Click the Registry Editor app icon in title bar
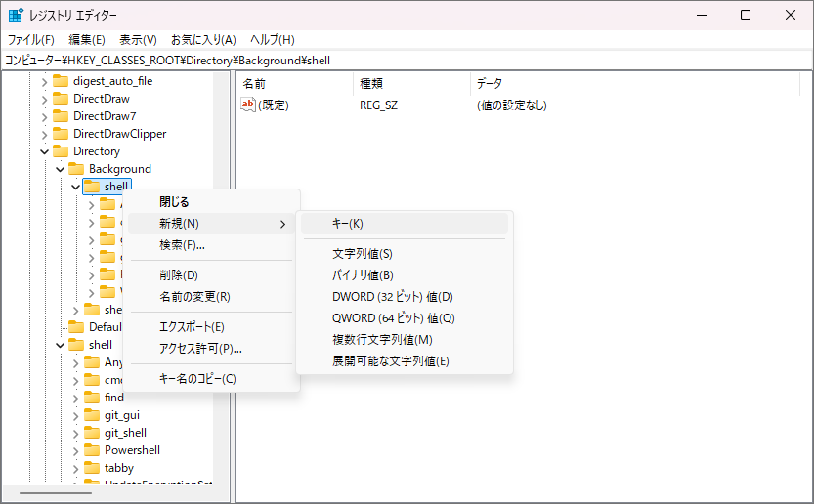The image size is (814, 504). 16,15
